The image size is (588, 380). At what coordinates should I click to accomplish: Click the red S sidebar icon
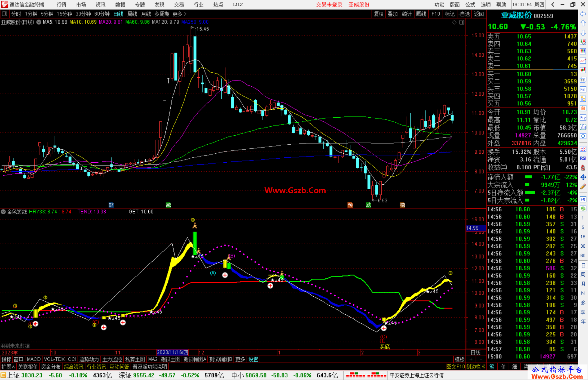coord(583,168)
